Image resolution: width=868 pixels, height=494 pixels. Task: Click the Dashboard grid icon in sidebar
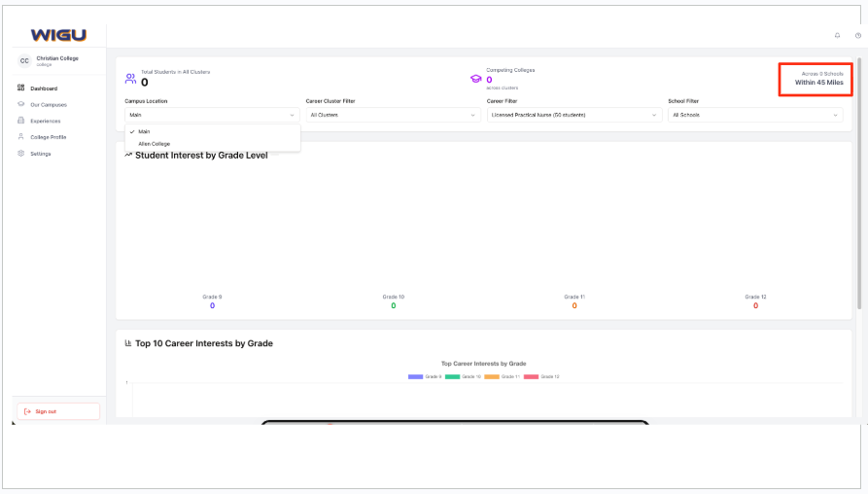tap(21, 88)
